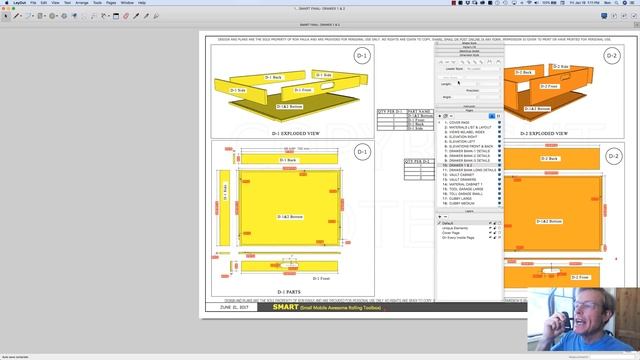Select the D-1 EXPLODED VIEW title text
Image resolution: width=640 pixels, height=360 pixels.
tap(296, 133)
